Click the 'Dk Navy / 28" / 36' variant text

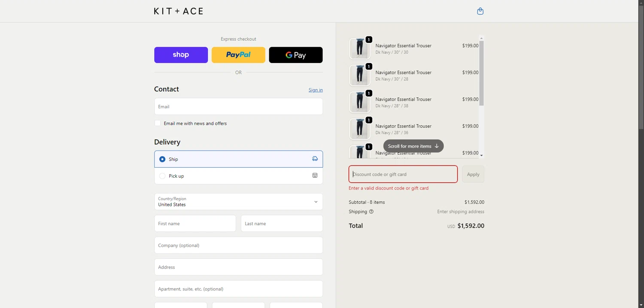(x=392, y=133)
